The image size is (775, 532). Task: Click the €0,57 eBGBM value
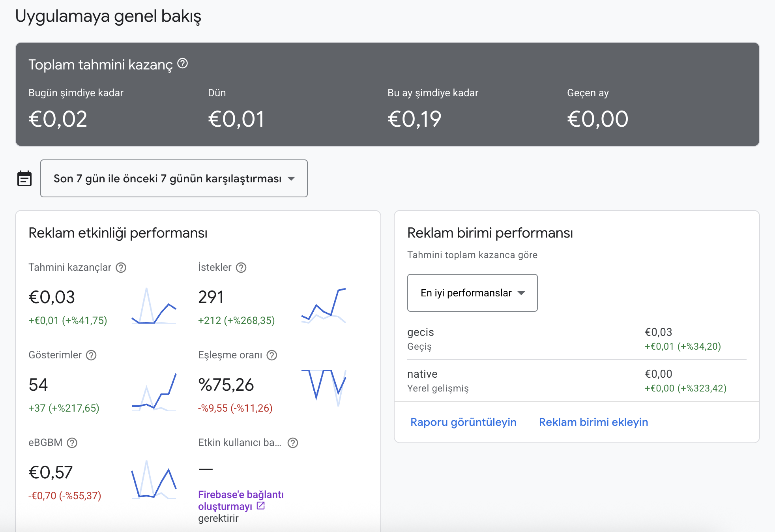51,472
